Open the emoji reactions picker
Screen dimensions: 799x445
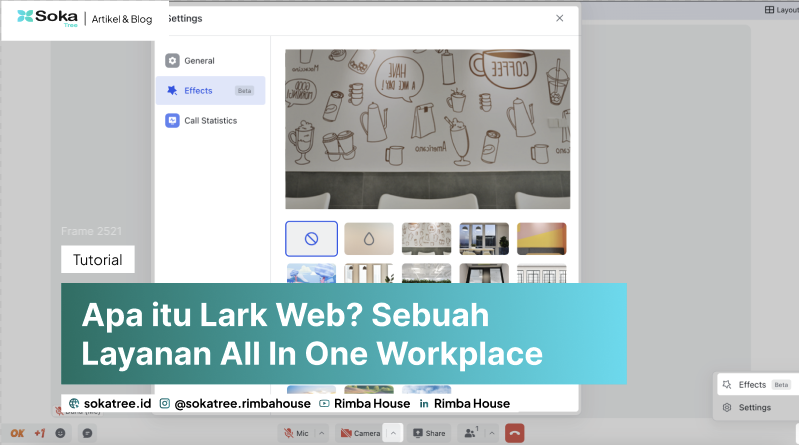(x=60, y=433)
